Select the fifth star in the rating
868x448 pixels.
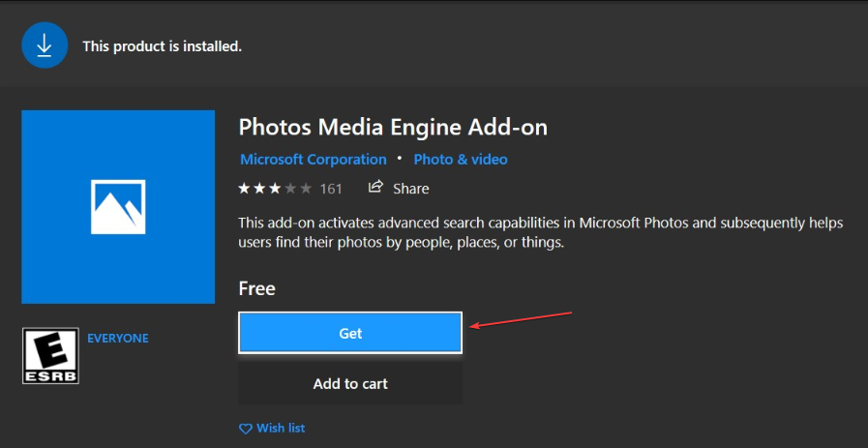(306, 189)
